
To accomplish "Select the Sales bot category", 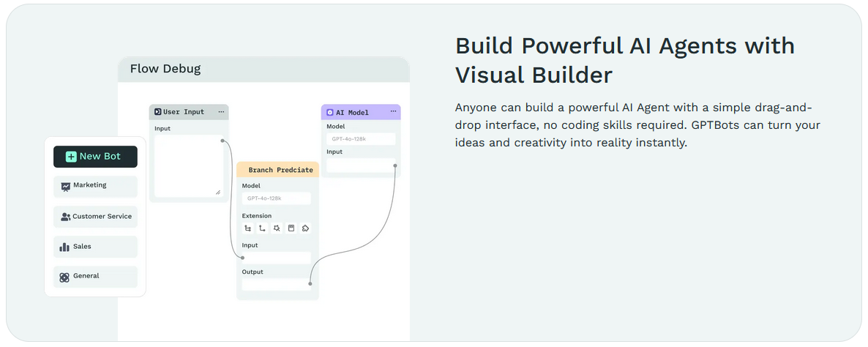I will pos(95,247).
